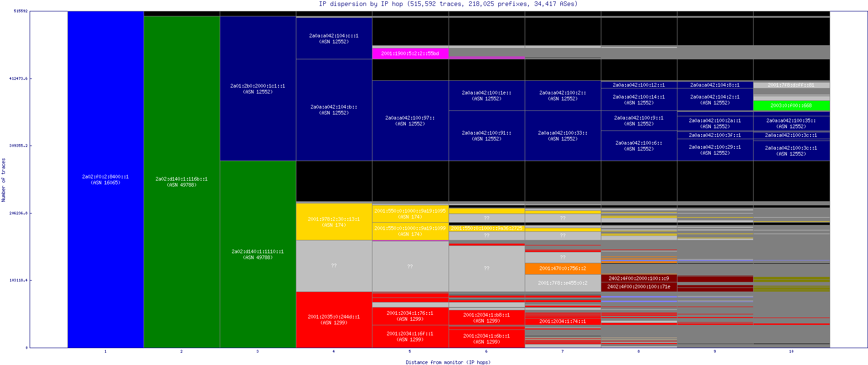Image resolution: width=868 pixels, height=365 pixels.
Task: Click the red 2001:2034:1:76::1 block
Action: tap(410, 316)
